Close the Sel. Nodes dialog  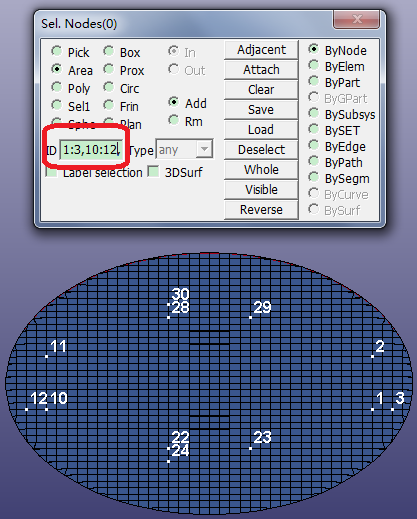point(356,19)
